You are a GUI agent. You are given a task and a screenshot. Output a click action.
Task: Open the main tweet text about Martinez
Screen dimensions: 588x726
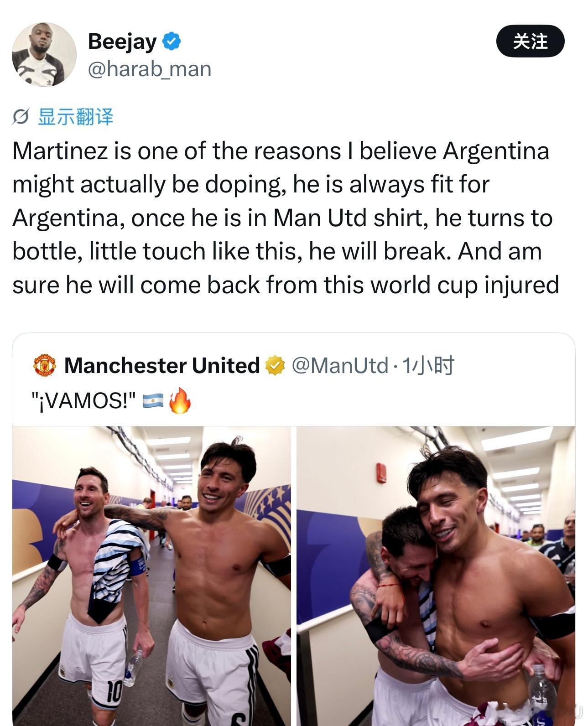click(x=286, y=218)
